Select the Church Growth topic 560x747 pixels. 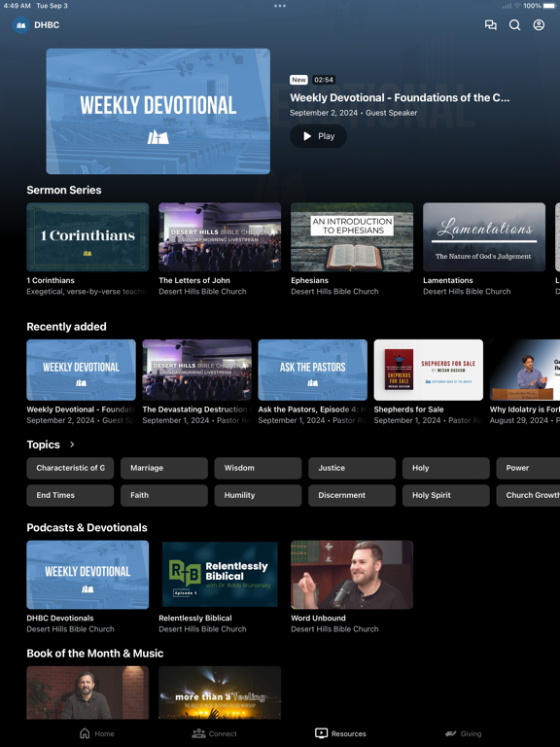pyautogui.click(x=528, y=495)
